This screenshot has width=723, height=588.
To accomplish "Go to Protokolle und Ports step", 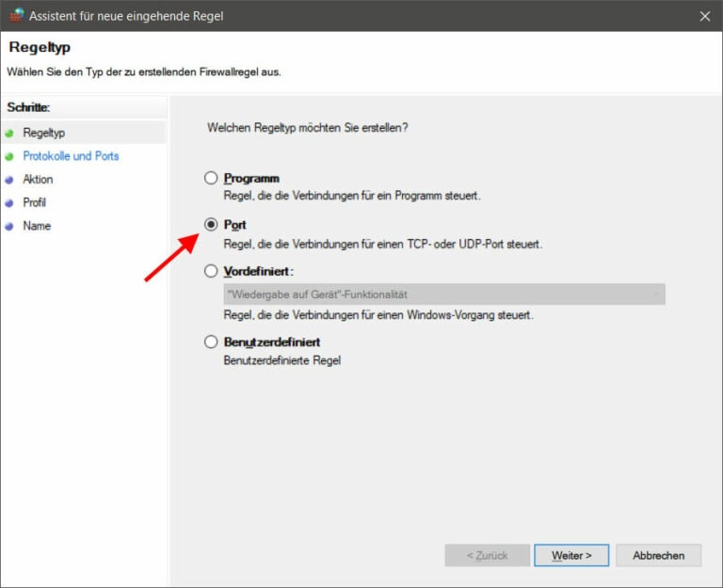I will click(71, 156).
